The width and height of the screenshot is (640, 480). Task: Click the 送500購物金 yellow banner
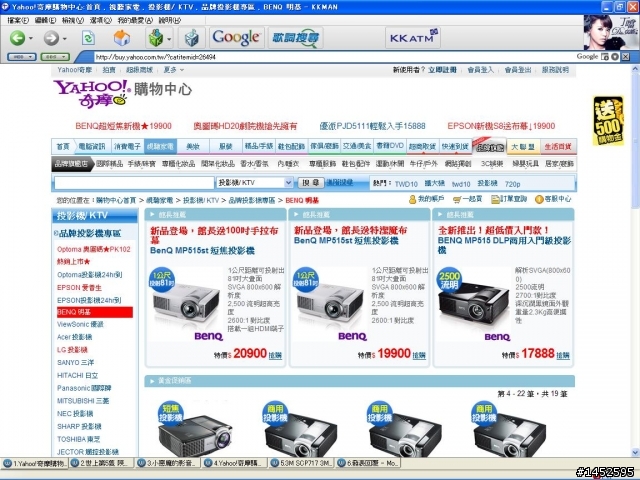[x=608, y=121]
